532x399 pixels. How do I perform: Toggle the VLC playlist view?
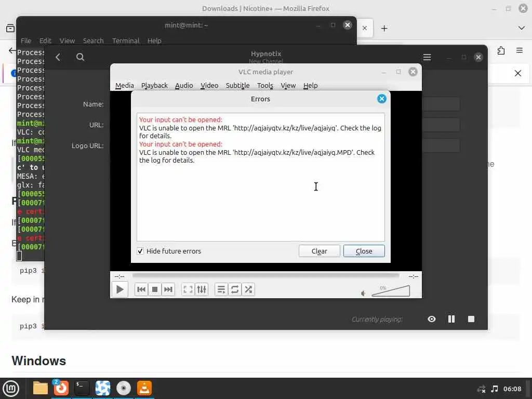click(x=221, y=289)
